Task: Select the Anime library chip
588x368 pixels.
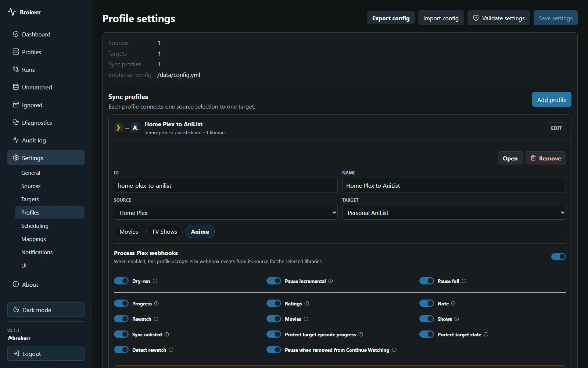Action: pos(200,231)
